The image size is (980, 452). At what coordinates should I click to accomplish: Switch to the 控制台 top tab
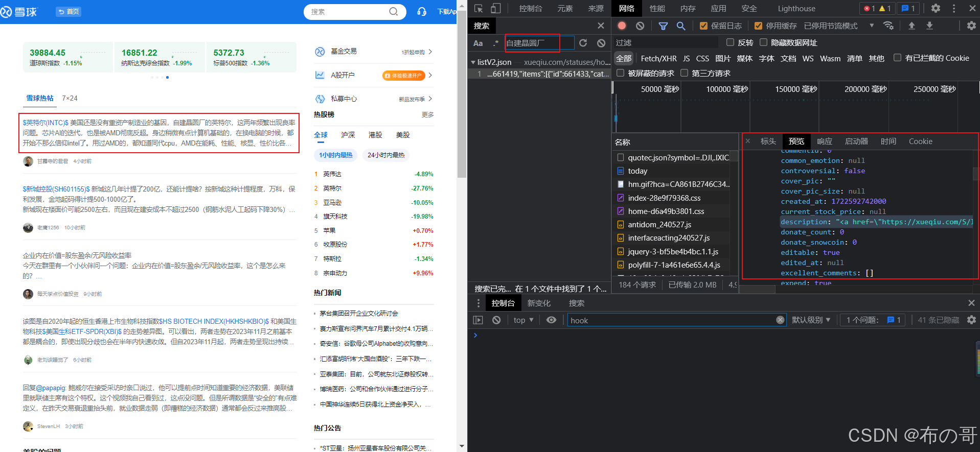[x=531, y=8]
